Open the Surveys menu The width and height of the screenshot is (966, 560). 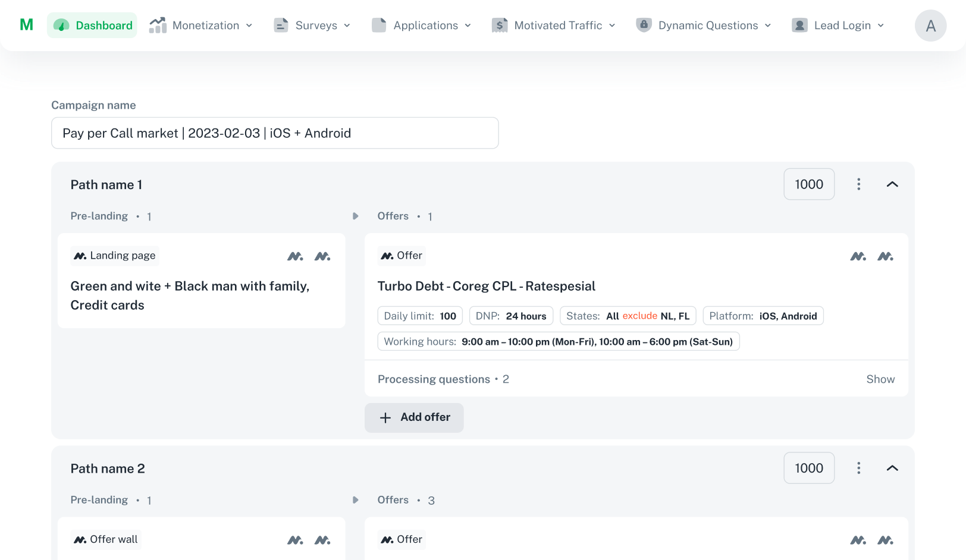312,25
